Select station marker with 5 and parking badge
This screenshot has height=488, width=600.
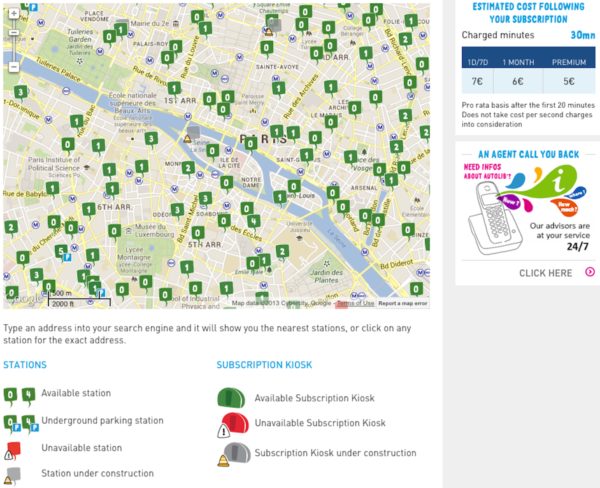click(63, 253)
